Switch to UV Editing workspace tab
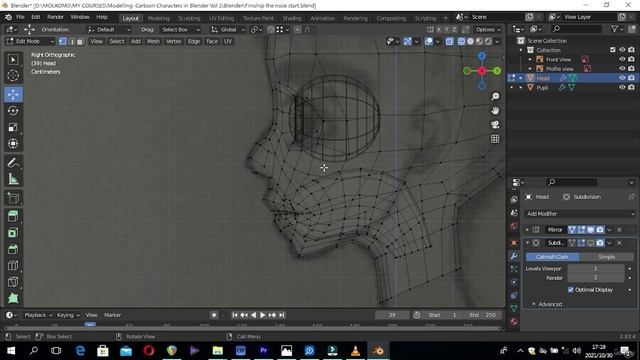The width and height of the screenshot is (640, 360). point(222,18)
